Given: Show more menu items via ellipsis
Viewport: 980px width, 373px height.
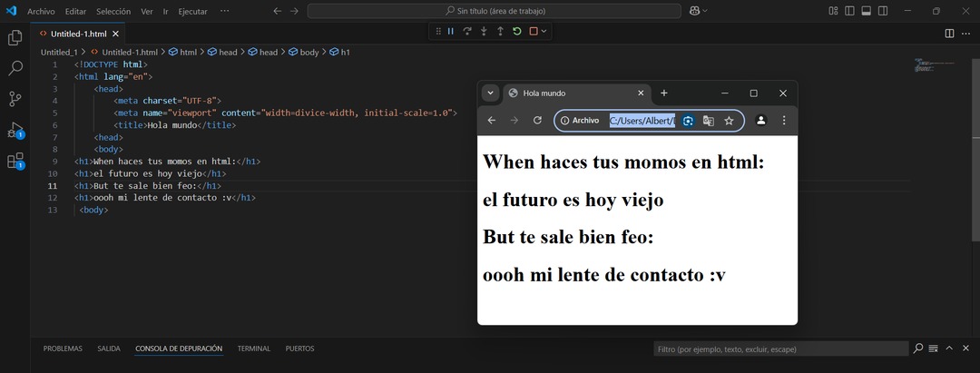Looking at the screenshot, I should [x=225, y=11].
